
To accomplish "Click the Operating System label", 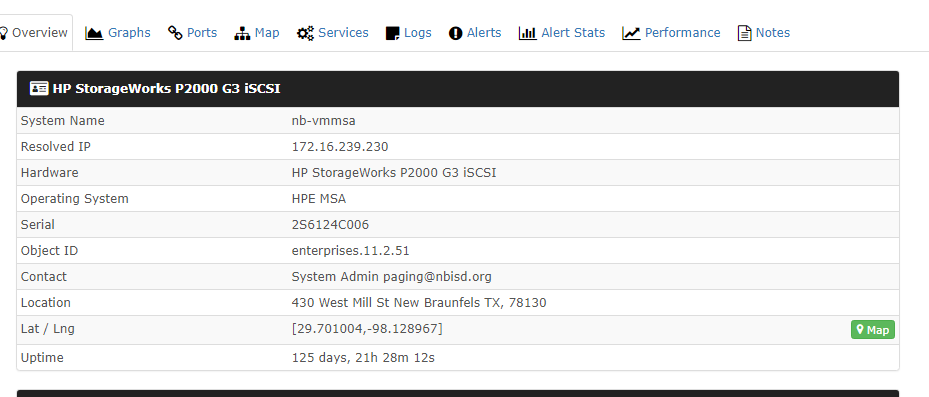I will tap(75, 199).
